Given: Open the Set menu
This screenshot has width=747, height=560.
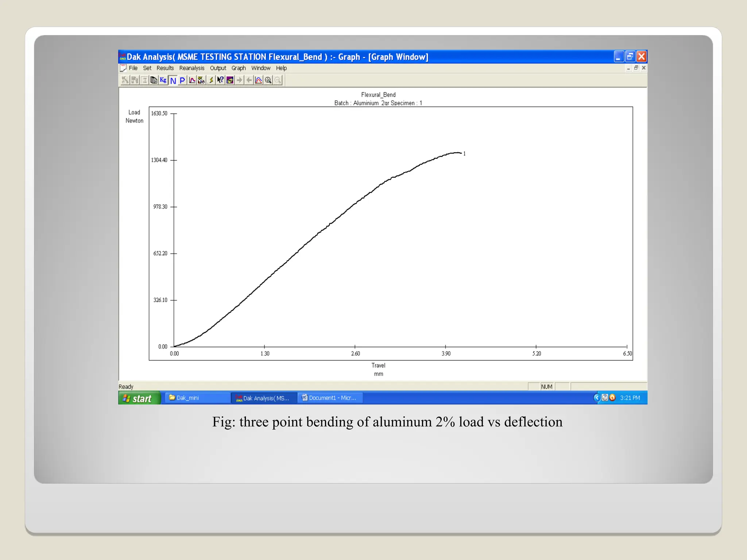Looking at the screenshot, I should tap(147, 68).
